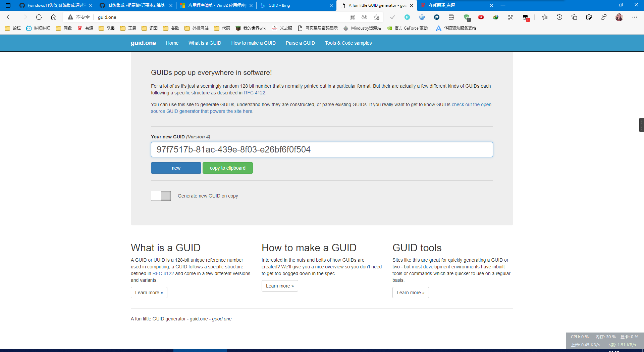Open the browser history panel
The image size is (644, 352).
click(559, 17)
